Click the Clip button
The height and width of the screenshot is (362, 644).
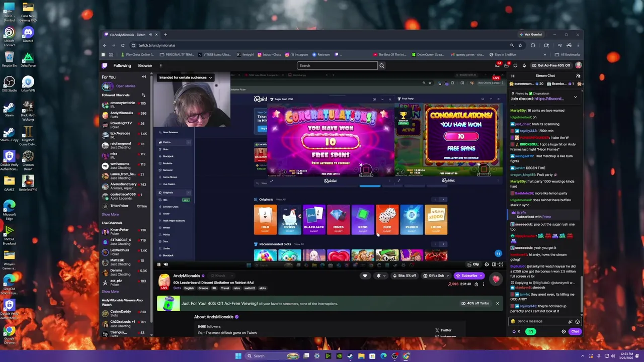pyautogui.click(x=473, y=264)
